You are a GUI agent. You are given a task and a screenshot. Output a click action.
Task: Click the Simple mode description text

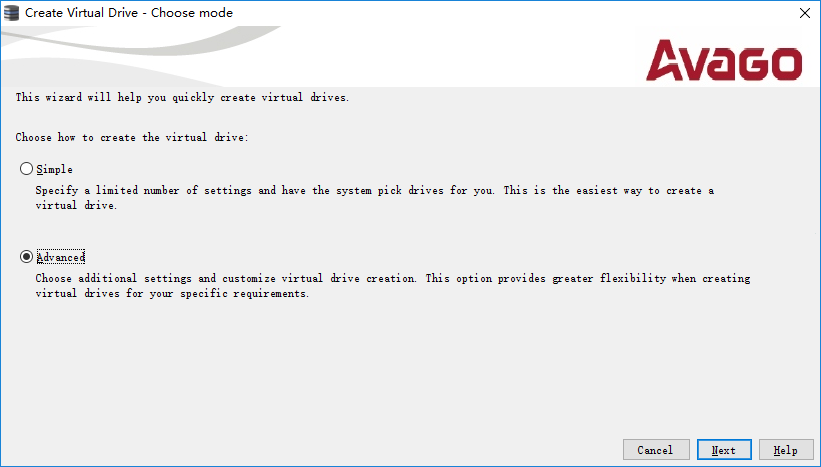point(374,190)
